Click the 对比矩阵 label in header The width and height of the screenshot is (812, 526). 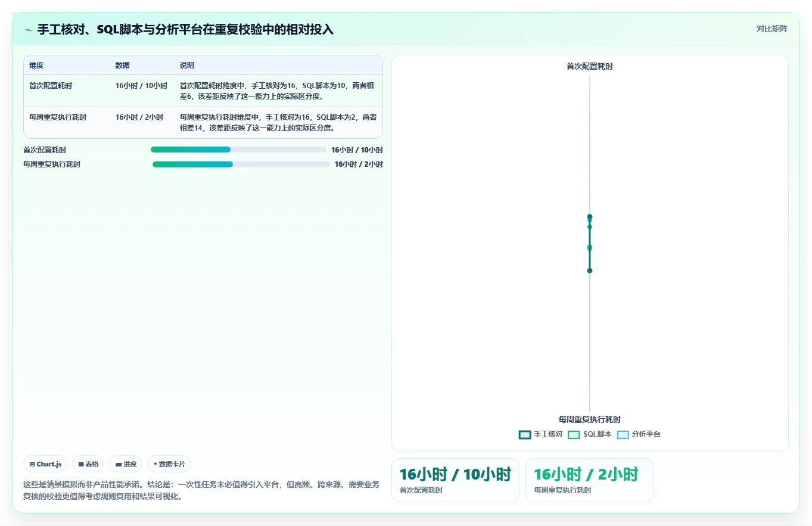pyautogui.click(x=771, y=29)
